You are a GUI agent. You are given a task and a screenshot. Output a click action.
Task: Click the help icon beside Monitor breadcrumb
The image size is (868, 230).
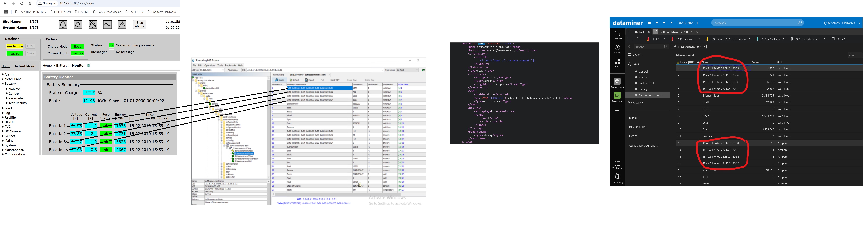click(x=89, y=66)
